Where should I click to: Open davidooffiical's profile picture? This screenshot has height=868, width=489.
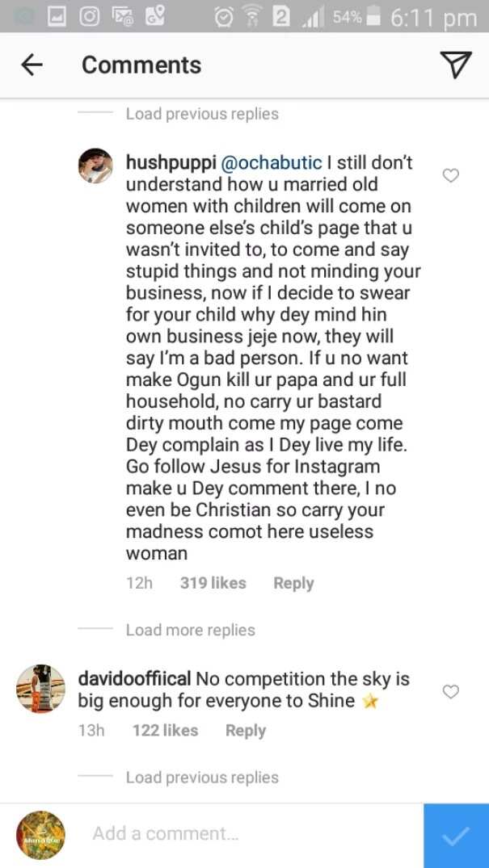pyautogui.click(x=40, y=689)
